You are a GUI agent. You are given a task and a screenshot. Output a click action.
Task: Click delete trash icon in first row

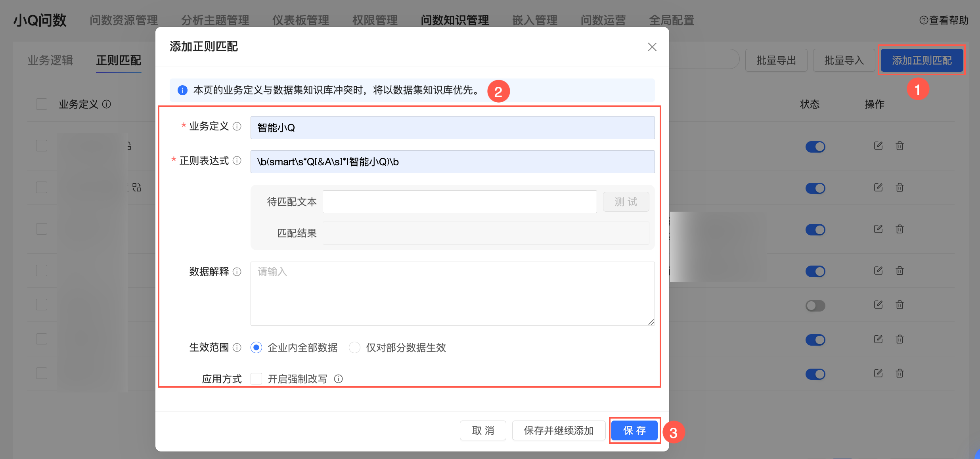(x=900, y=146)
